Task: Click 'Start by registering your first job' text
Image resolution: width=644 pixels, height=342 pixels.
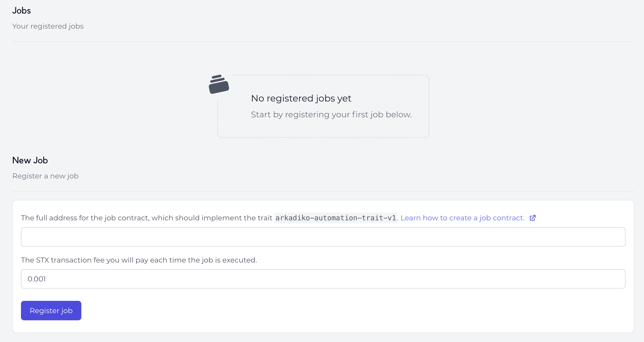Action: click(331, 115)
